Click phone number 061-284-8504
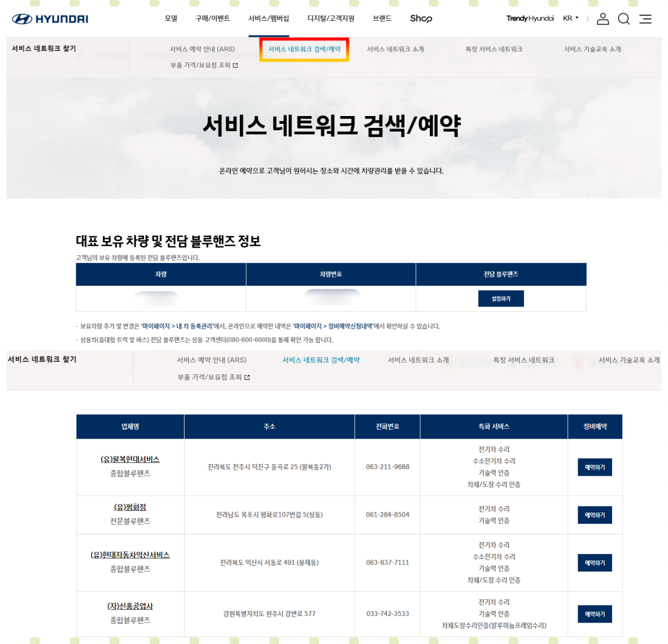The width and height of the screenshot is (668, 644). pos(388,514)
